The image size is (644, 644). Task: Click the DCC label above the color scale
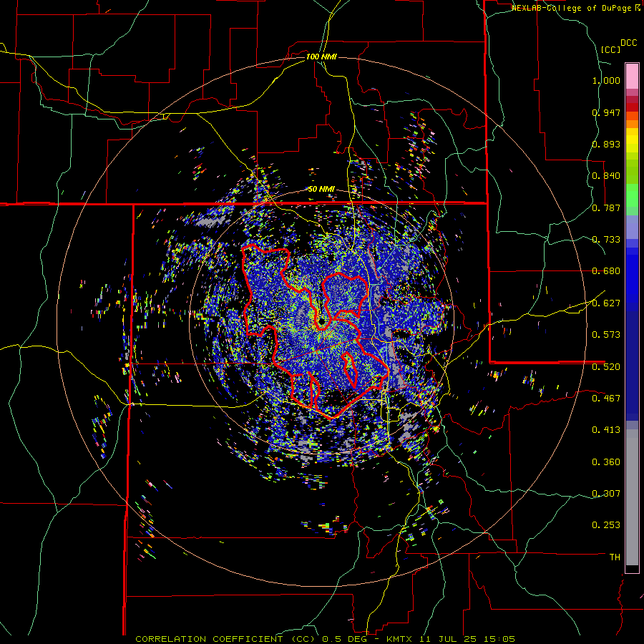[628, 43]
